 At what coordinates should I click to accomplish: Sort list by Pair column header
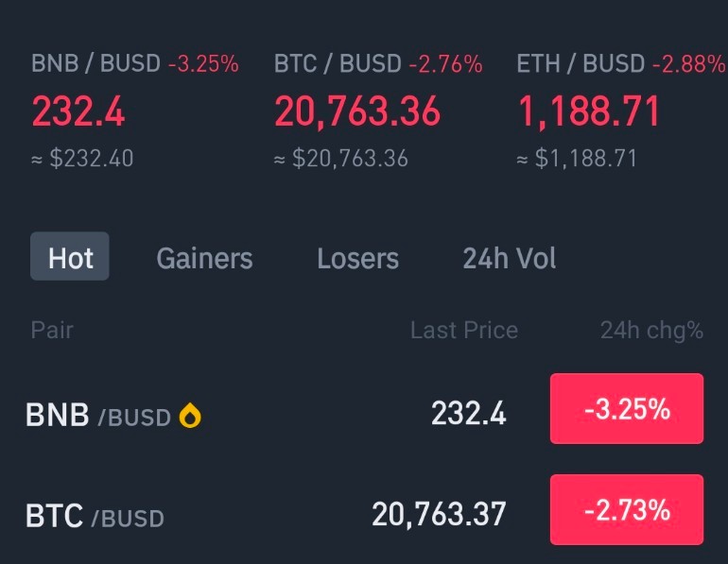52,331
